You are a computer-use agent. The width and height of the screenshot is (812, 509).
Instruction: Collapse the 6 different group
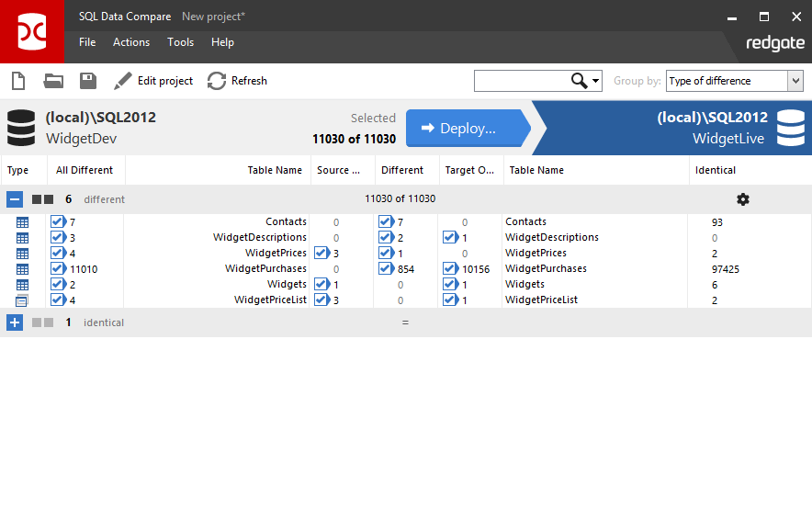[15, 199]
